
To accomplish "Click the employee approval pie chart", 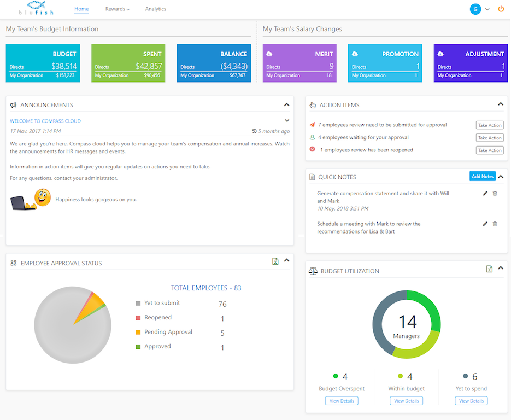I will [x=73, y=325].
